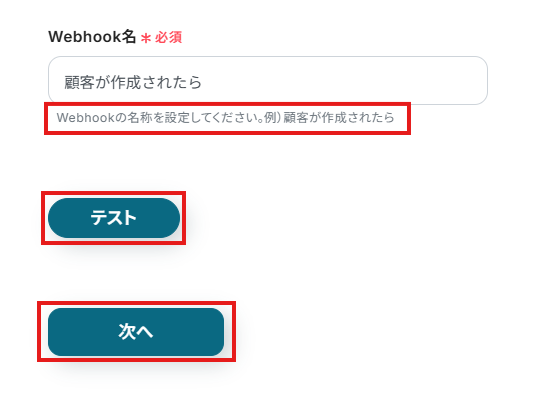Viewport: 548px width, 408px height.
Task: Run the webhook test with テスト
Action: (x=114, y=218)
